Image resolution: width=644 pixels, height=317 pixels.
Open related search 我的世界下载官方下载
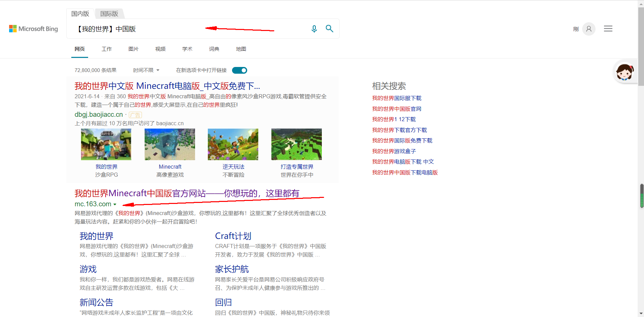[x=400, y=130]
